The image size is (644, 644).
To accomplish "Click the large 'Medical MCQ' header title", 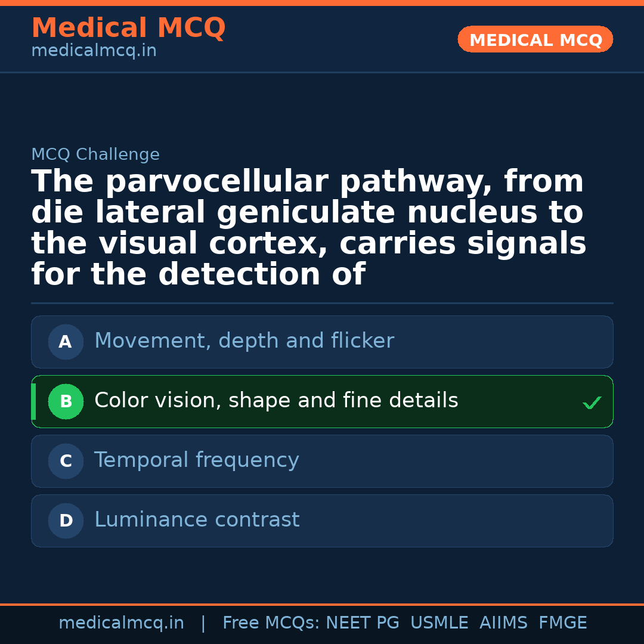I will (128, 28).
